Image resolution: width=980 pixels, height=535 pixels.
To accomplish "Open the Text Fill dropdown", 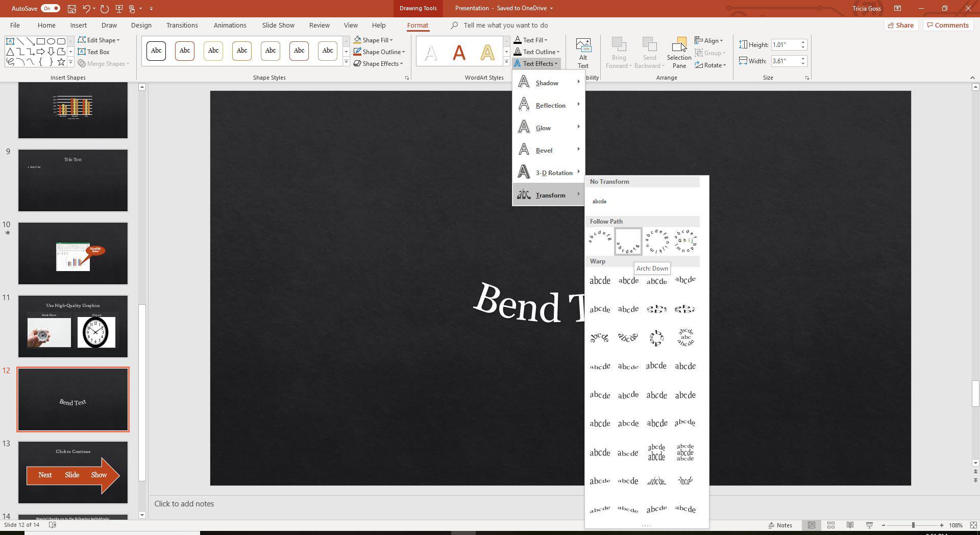I will (531, 40).
